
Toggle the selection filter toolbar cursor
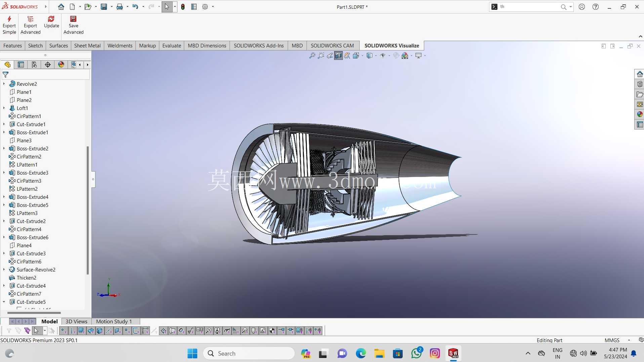(36, 331)
